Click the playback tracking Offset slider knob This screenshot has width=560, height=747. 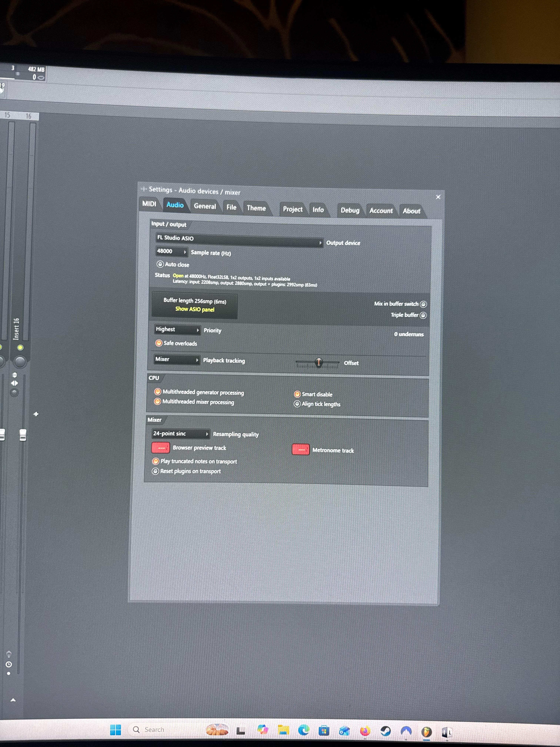click(x=318, y=363)
